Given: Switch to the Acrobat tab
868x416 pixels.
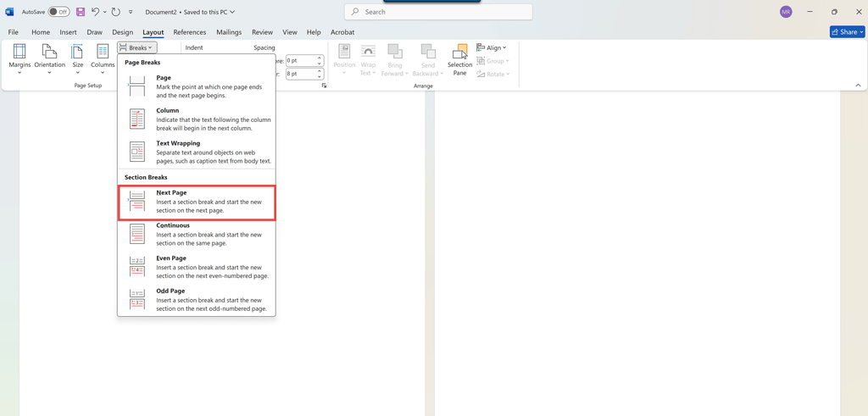Looking at the screenshot, I should pyautogui.click(x=342, y=32).
